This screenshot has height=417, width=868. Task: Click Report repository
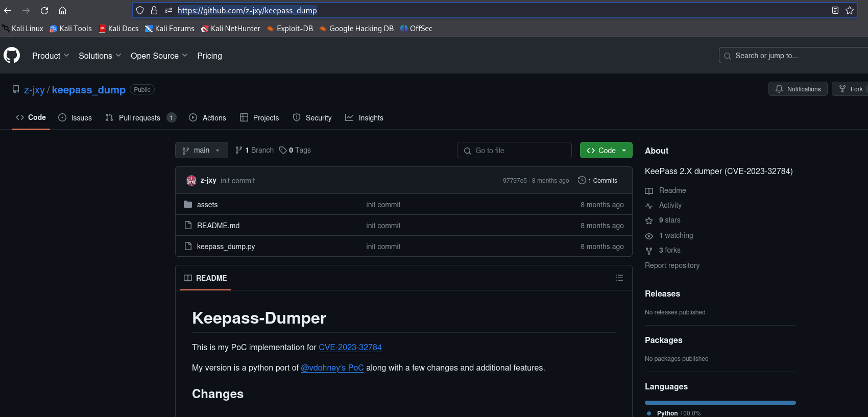[x=672, y=265]
